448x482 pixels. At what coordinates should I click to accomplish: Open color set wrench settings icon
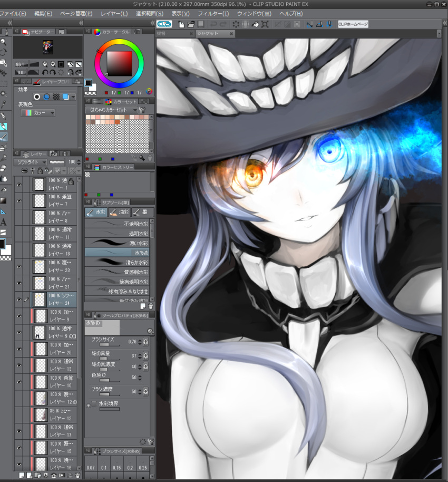tap(142, 110)
